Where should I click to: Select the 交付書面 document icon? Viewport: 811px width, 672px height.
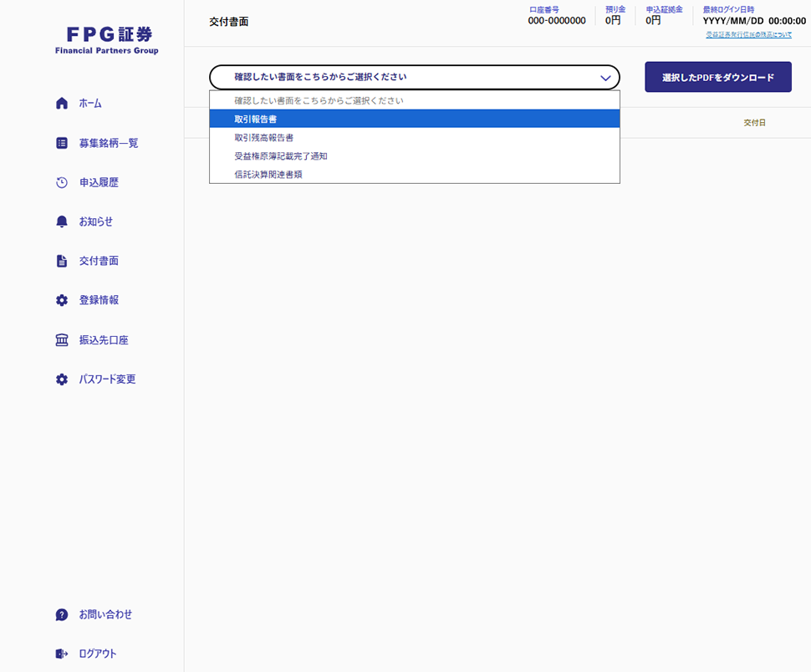coord(61,260)
